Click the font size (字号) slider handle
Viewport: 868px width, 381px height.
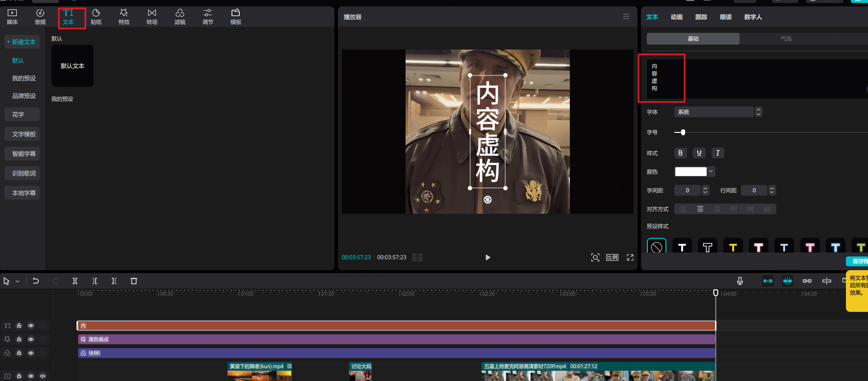coord(683,132)
